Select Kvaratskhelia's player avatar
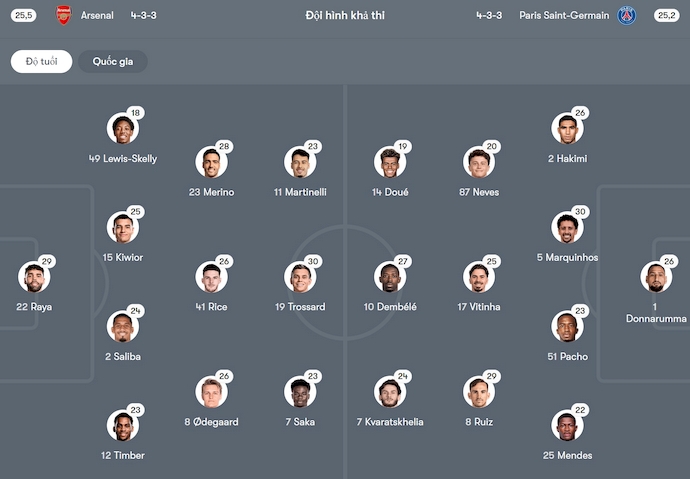690x479 pixels. pos(390,391)
